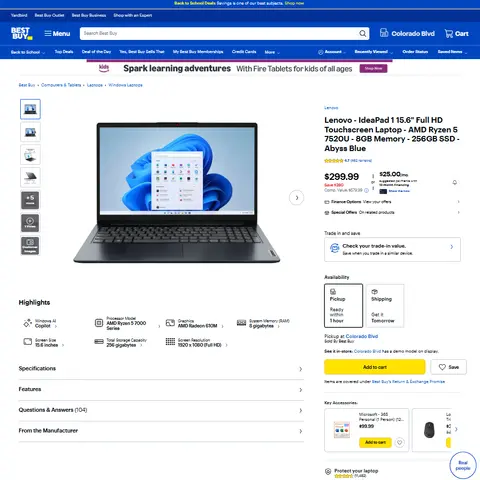The height and width of the screenshot is (480, 480).
Task: Go to Laptops breadcrumb
Action: point(95,85)
